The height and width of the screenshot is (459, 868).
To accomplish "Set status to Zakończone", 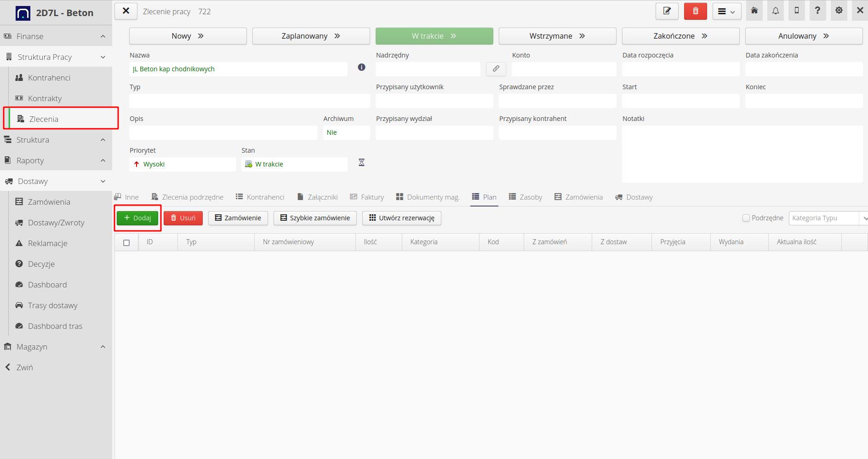I will point(680,36).
